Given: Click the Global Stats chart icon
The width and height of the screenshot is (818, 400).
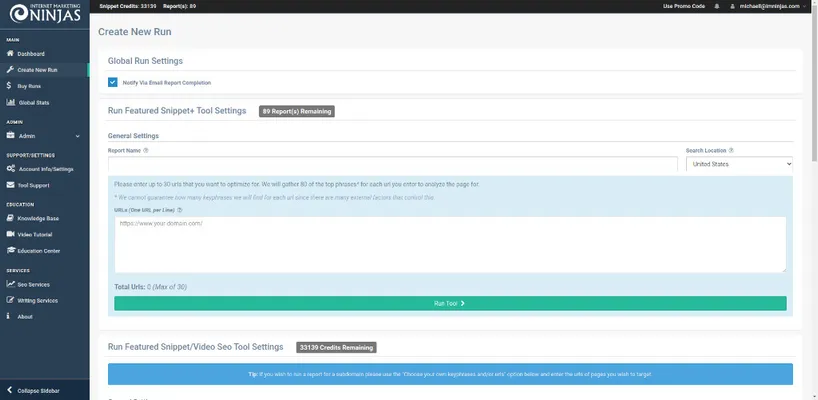Looking at the screenshot, I should [x=10, y=102].
